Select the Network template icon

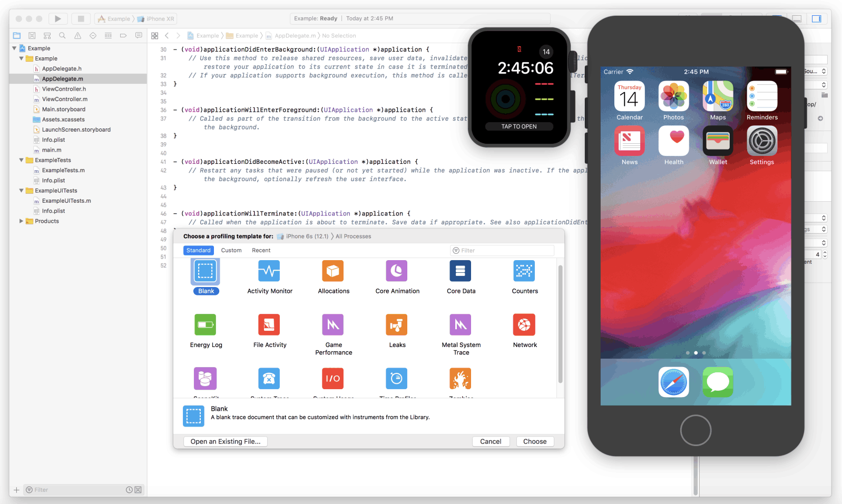click(x=524, y=324)
